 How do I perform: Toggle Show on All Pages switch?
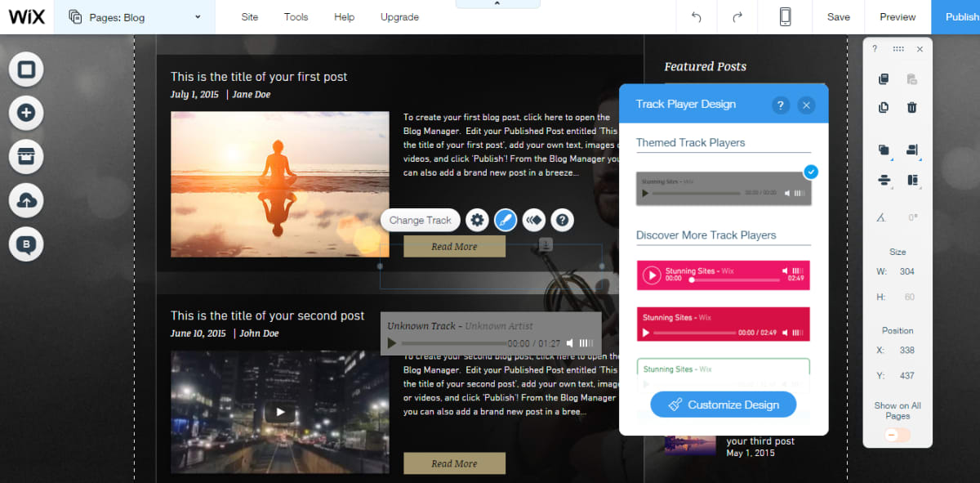(x=897, y=435)
